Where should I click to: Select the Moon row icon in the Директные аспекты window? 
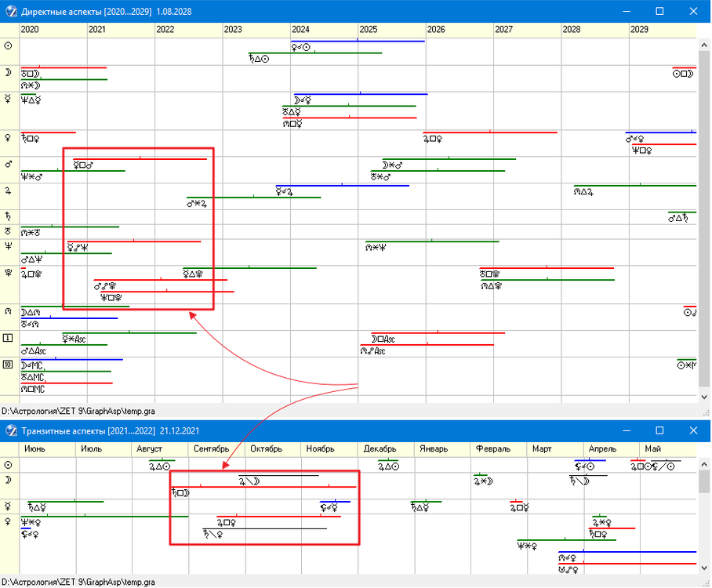(x=8, y=72)
